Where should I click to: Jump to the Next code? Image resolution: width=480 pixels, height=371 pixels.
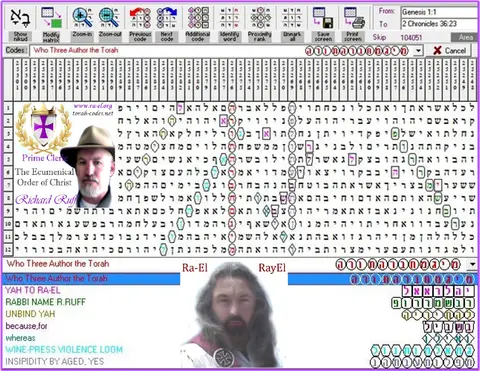(x=167, y=18)
